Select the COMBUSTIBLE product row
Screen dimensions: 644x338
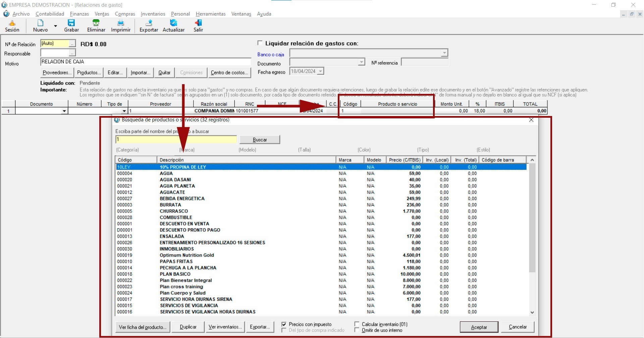pos(176,217)
